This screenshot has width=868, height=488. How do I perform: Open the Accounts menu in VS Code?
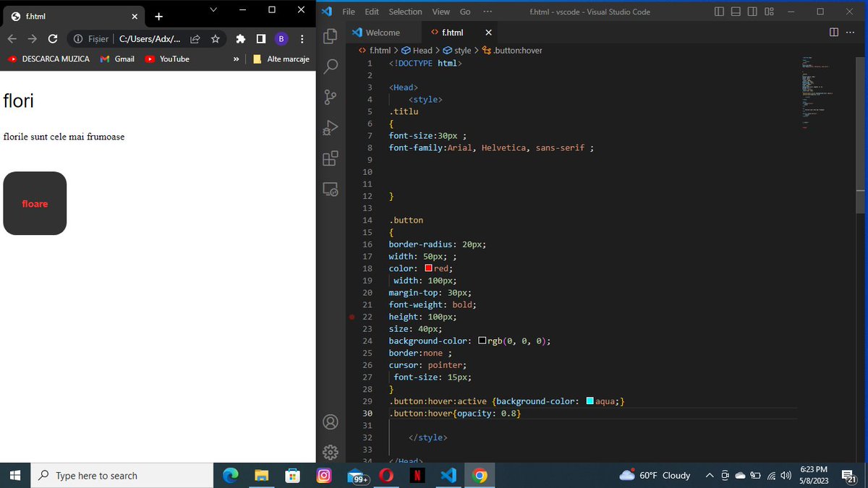(330, 422)
